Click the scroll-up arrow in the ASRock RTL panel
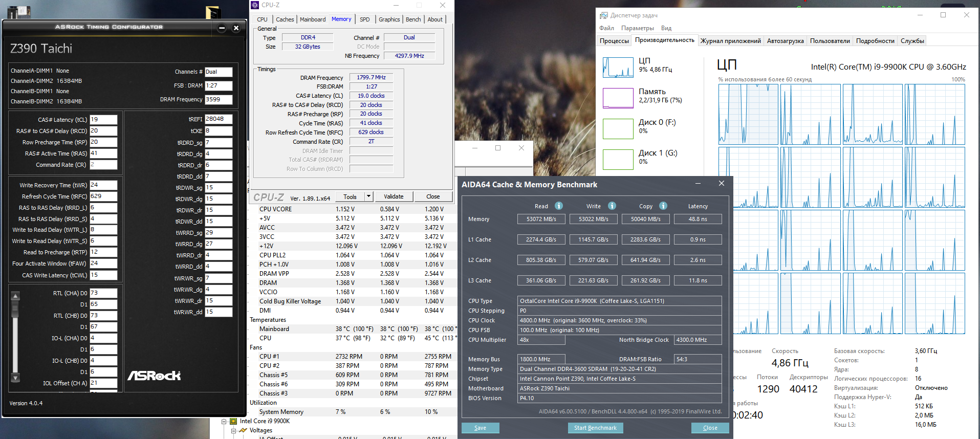The image size is (980, 439). [15, 296]
